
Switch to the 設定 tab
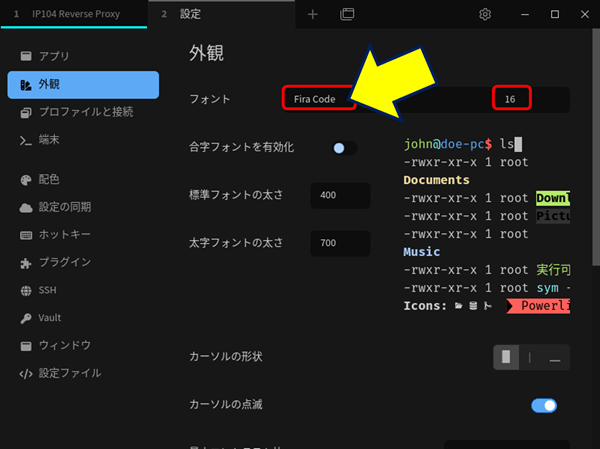pos(221,14)
